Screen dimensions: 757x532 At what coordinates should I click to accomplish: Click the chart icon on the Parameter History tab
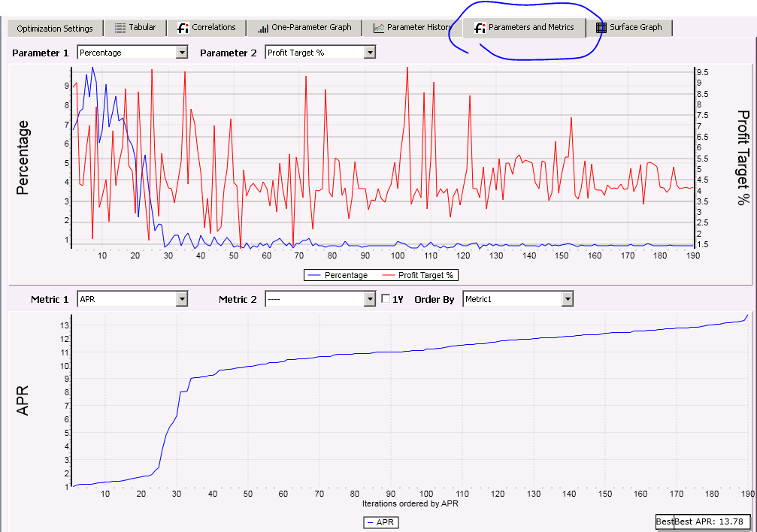coord(377,27)
